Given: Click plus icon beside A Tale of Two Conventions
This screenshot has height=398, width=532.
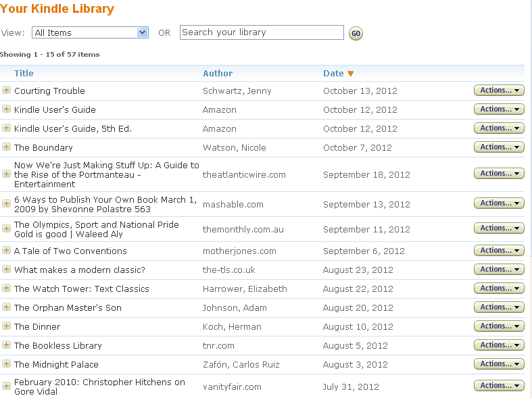Looking at the screenshot, I should pyautogui.click(x=6, y=251).
